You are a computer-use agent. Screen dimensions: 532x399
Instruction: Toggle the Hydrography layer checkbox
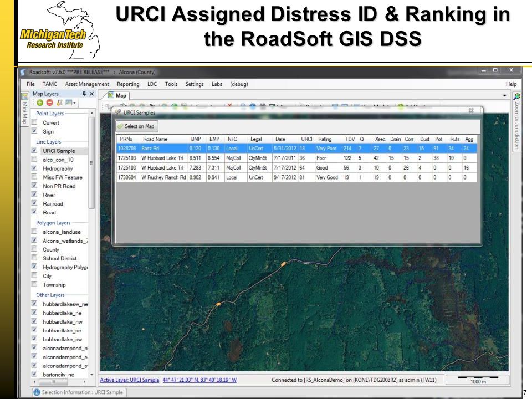(x=34, y=168)
